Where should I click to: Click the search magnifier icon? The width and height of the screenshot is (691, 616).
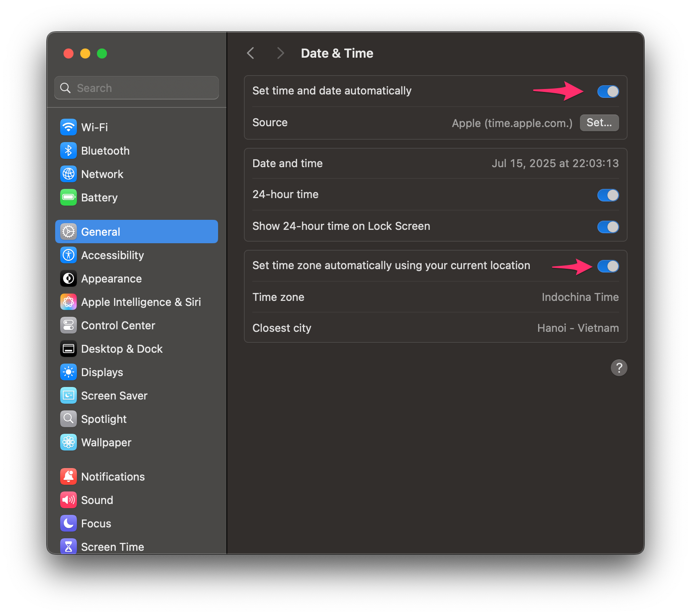[x=66, y=88]
